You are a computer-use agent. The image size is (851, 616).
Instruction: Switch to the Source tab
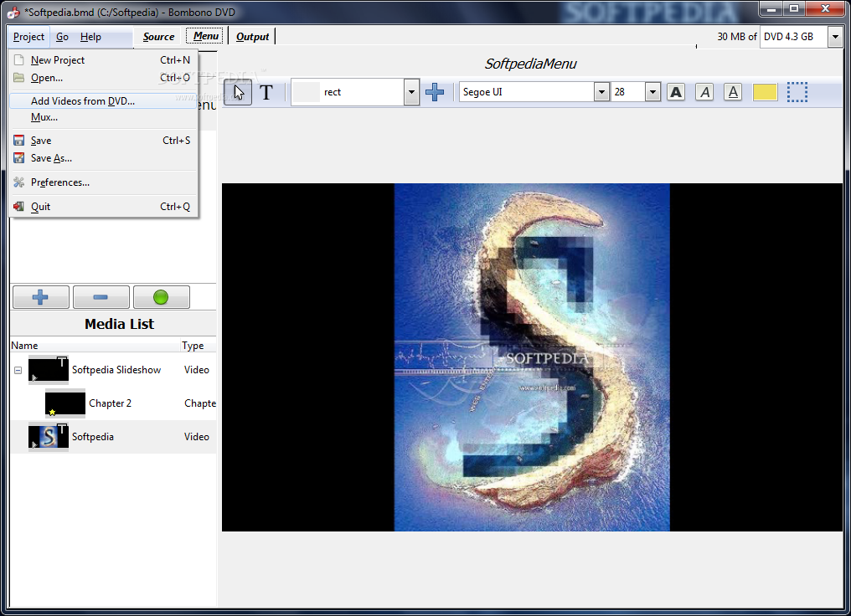point(158,37)
